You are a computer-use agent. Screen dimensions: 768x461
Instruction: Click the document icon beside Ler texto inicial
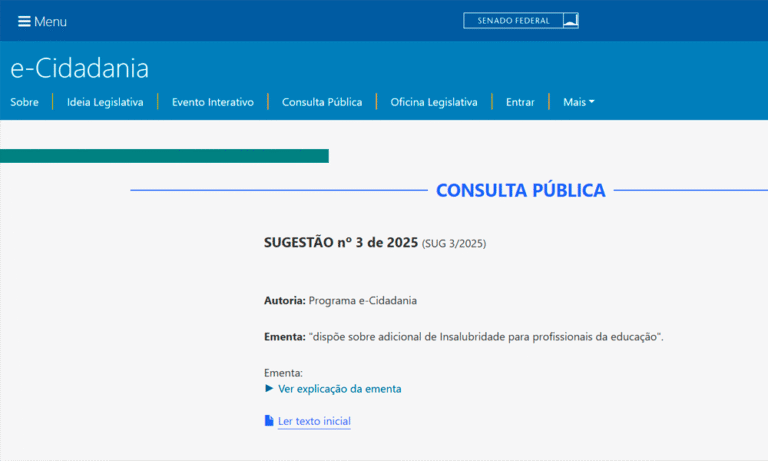click(x=269, y=421)
